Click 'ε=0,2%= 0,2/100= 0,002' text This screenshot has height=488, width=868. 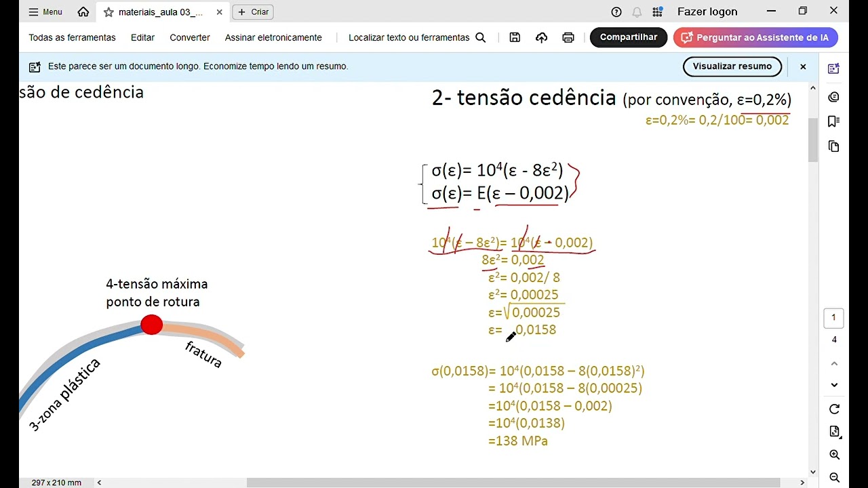click(717, 120)
